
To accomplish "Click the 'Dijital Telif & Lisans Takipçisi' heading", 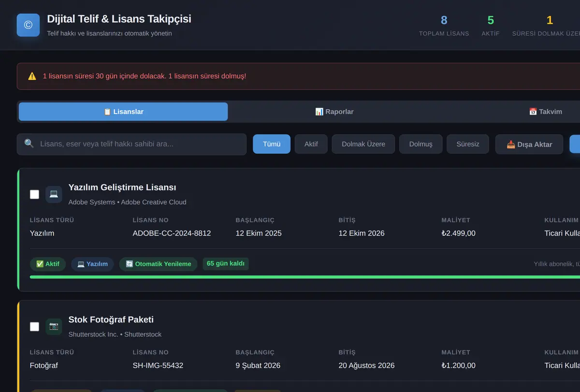I will click(x=119, y=19).
